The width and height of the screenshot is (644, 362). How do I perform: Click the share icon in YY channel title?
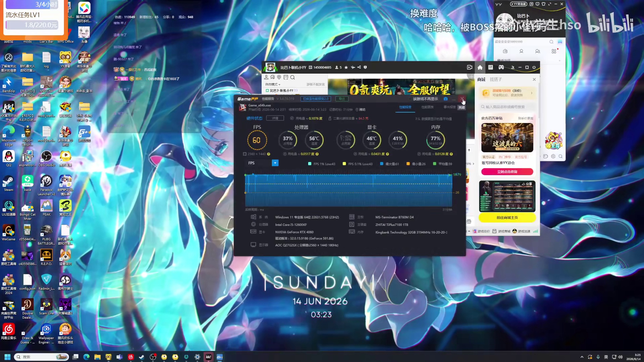(359, 67)
